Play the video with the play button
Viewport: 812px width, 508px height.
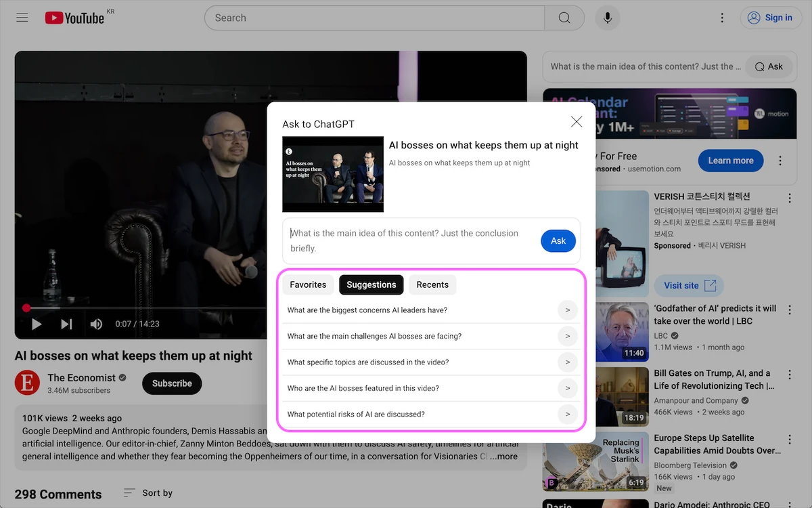[37, 324]
